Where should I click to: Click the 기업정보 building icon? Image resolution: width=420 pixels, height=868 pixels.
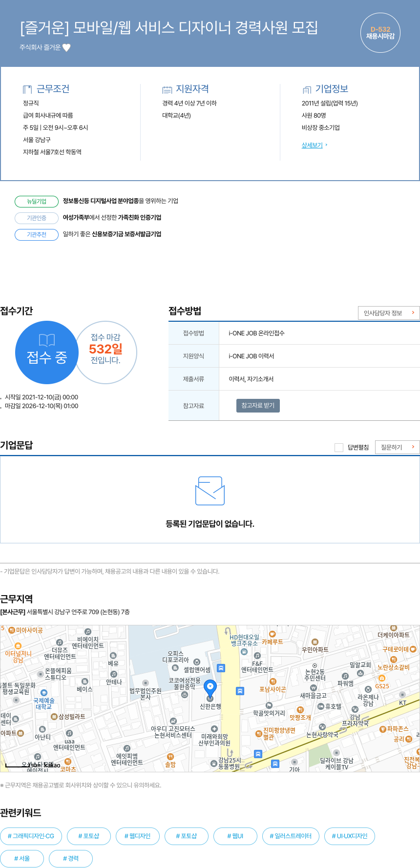(307, 89)
